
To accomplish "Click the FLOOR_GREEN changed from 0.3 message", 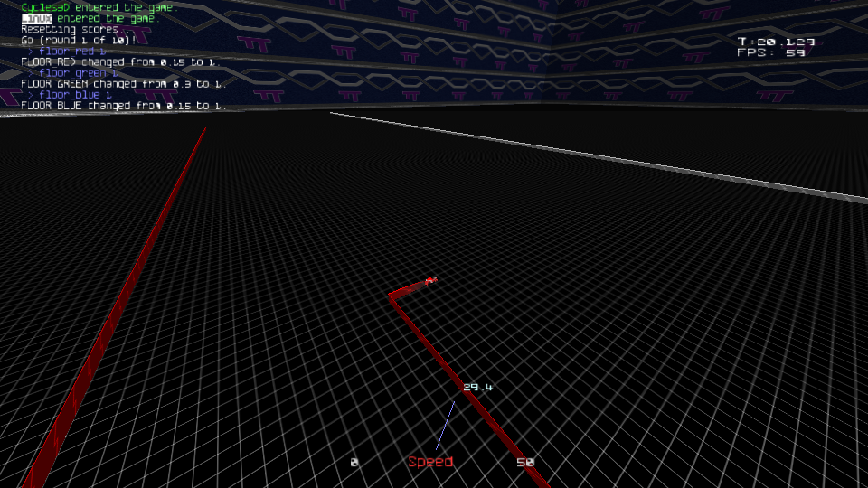I will 123,84.
